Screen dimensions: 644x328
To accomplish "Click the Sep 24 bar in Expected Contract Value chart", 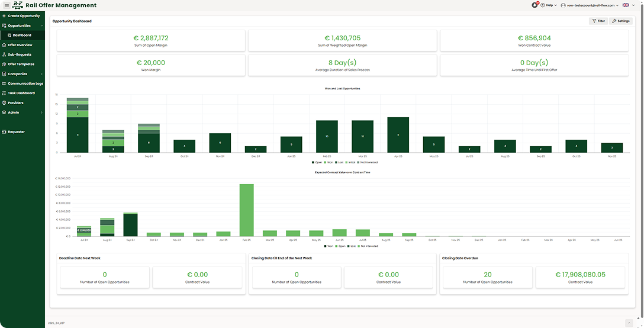I will pos(131,224).
